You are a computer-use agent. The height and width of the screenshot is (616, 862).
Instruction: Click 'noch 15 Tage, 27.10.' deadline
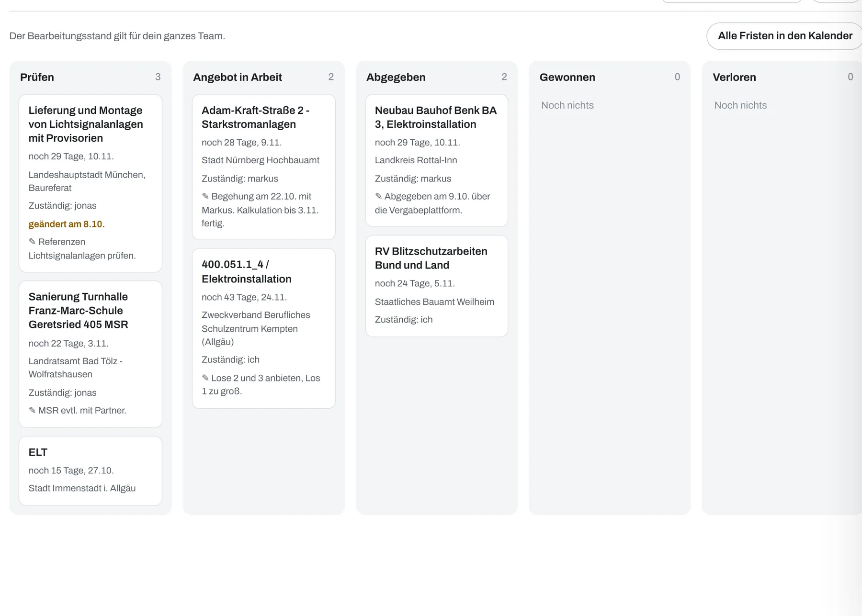(x=71, y=470)
